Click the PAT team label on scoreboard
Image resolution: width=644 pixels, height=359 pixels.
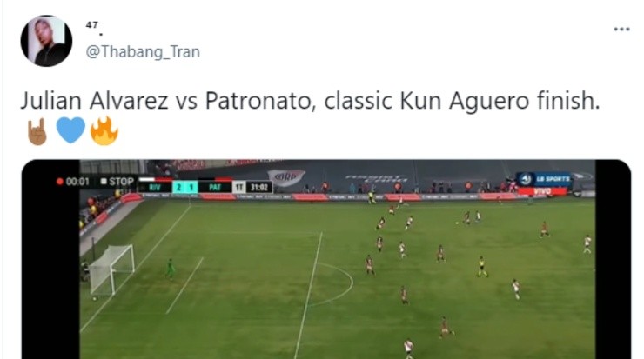tap(215, 188)
